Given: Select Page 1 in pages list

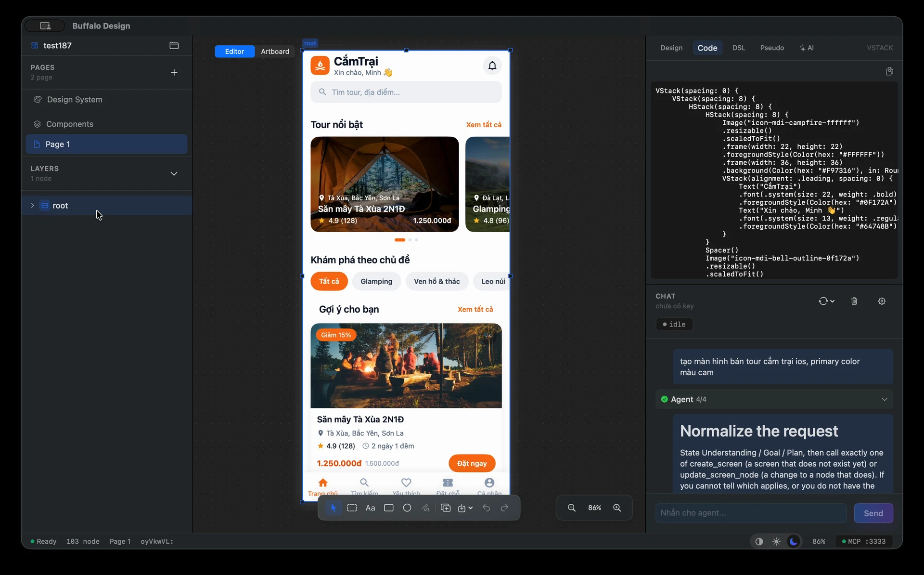Looking at the screenshot, I should [107, 144].
